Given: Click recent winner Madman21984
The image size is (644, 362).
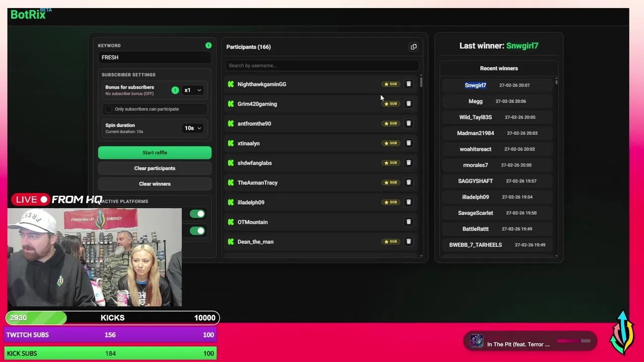Looking at the screenshot, I should pyautogui.click(x=475, y=133).
